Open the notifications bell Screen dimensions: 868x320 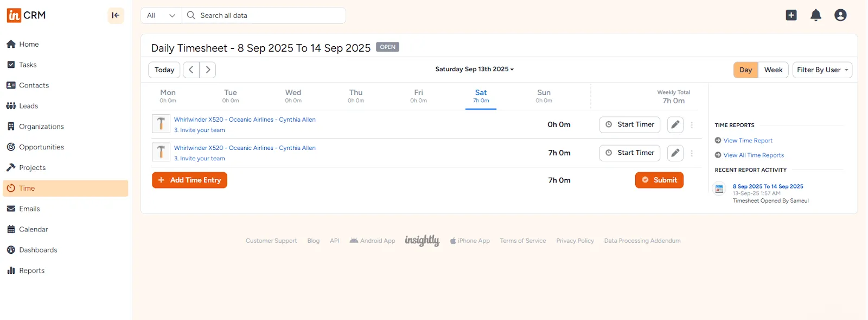(x=816, y=15)
